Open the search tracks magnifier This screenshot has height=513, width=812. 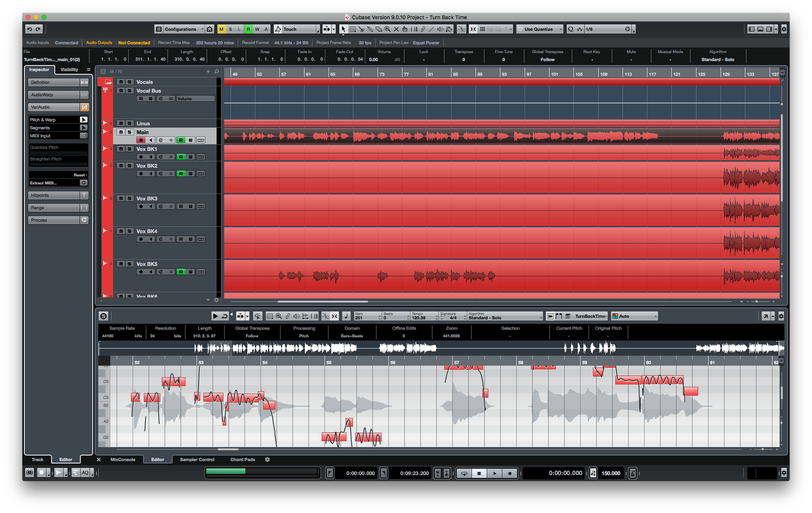(x=217, y=71)
